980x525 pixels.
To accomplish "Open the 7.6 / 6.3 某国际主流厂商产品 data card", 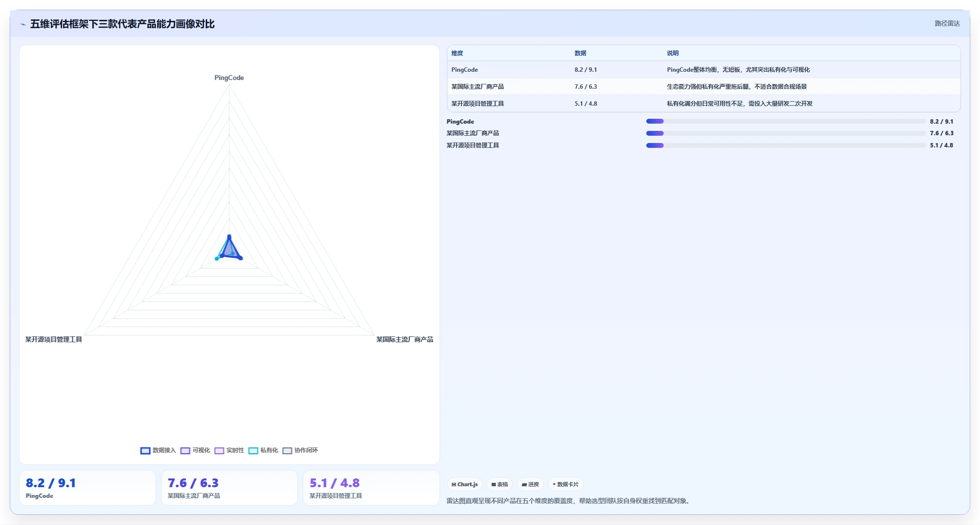I will coord(229,488).
